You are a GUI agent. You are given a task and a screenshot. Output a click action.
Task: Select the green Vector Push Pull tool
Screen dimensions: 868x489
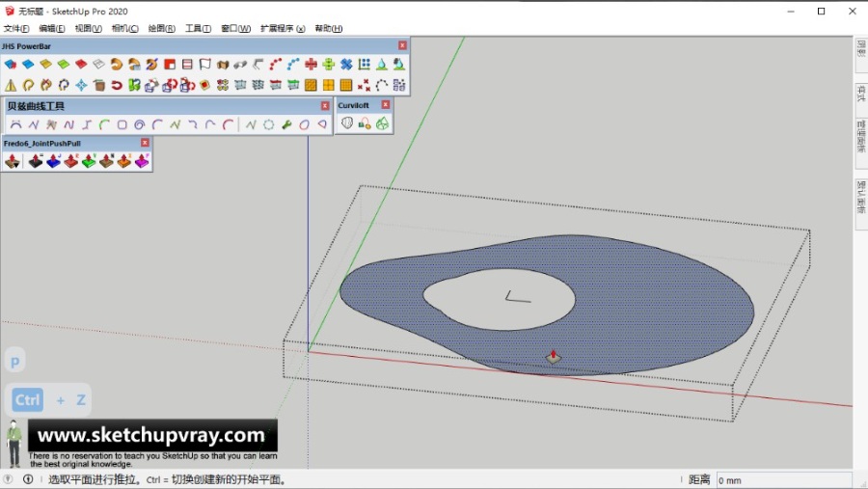pyautogui.click(x=89, y=161)
